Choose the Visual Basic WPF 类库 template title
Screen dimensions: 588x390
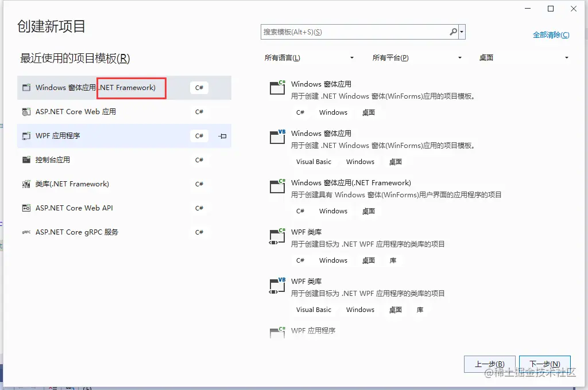point(307,282)
